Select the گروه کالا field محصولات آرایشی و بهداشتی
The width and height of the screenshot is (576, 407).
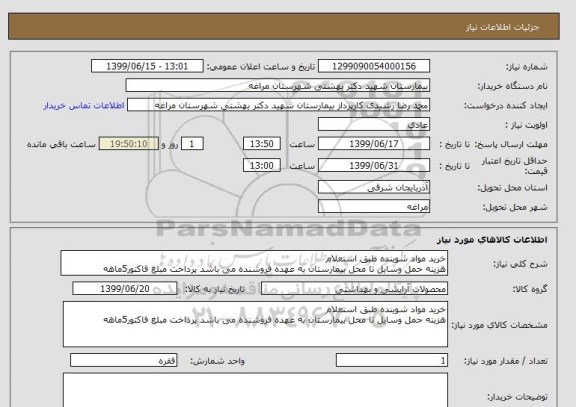[354, 289]
